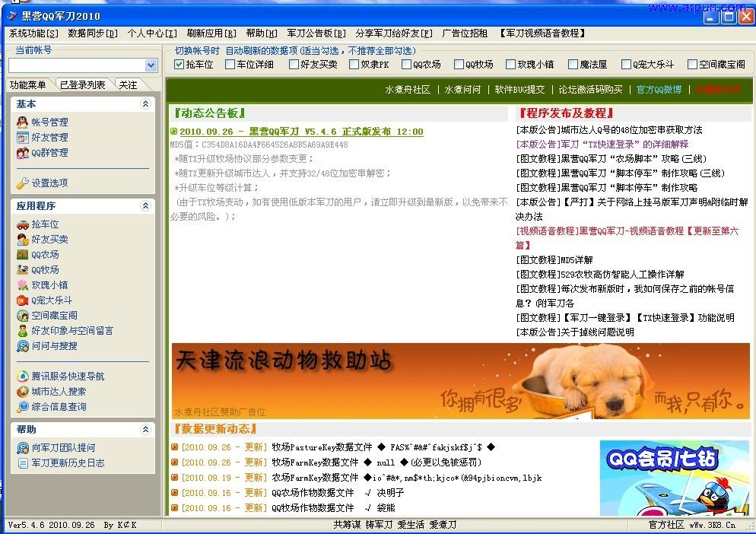Open 好友印象与空间留言 icon

point(23,331)
